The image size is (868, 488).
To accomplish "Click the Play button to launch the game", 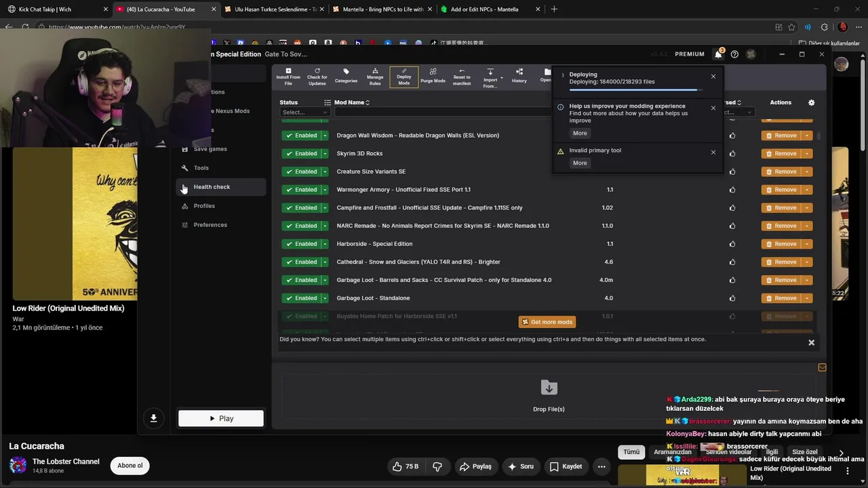I will [x=221, y=419].
